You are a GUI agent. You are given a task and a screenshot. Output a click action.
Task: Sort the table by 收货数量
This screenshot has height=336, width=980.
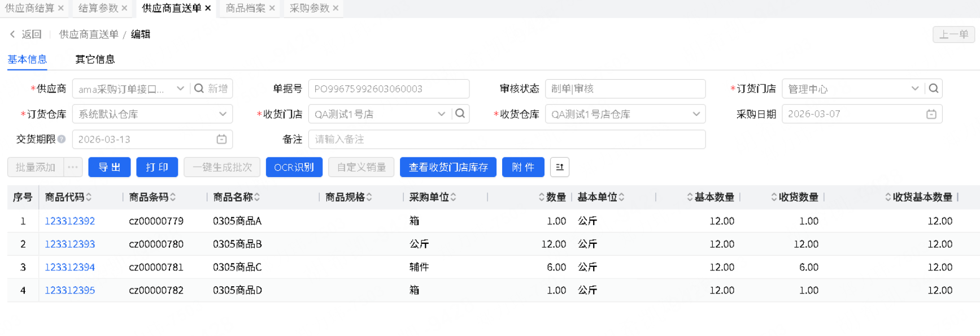[774, 197]
